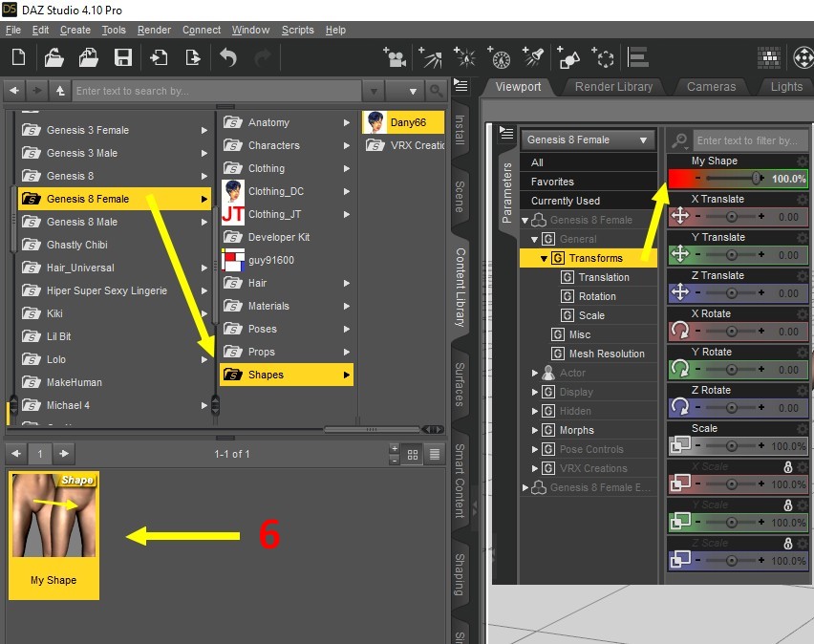
Task: Switch to the Cameras tab
Action: pos(711,87)
